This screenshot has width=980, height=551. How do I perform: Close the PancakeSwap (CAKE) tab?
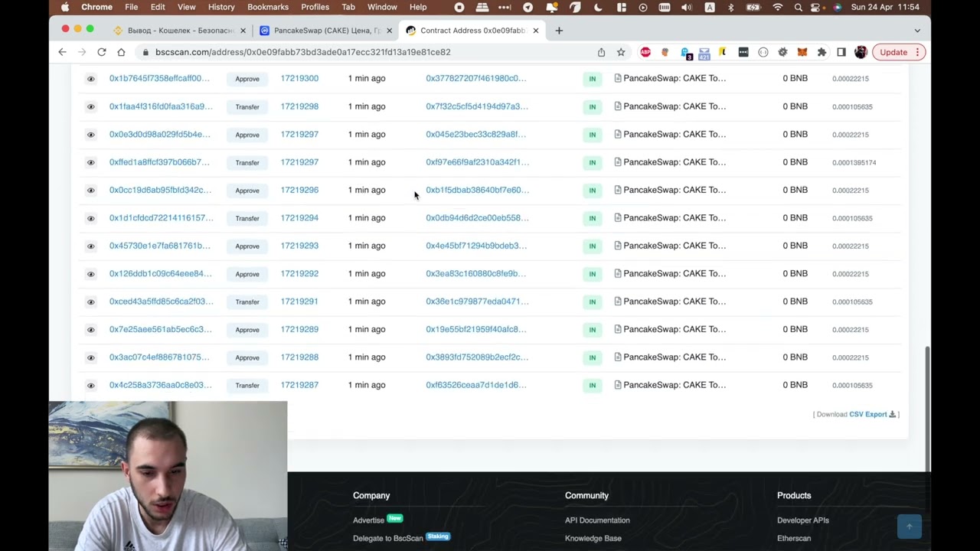389,31
